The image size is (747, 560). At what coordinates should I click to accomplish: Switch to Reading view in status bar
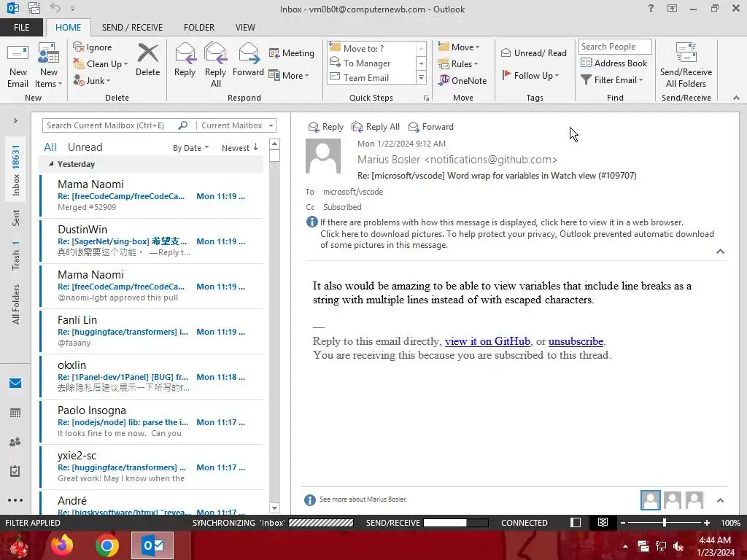tap(603, 522)
